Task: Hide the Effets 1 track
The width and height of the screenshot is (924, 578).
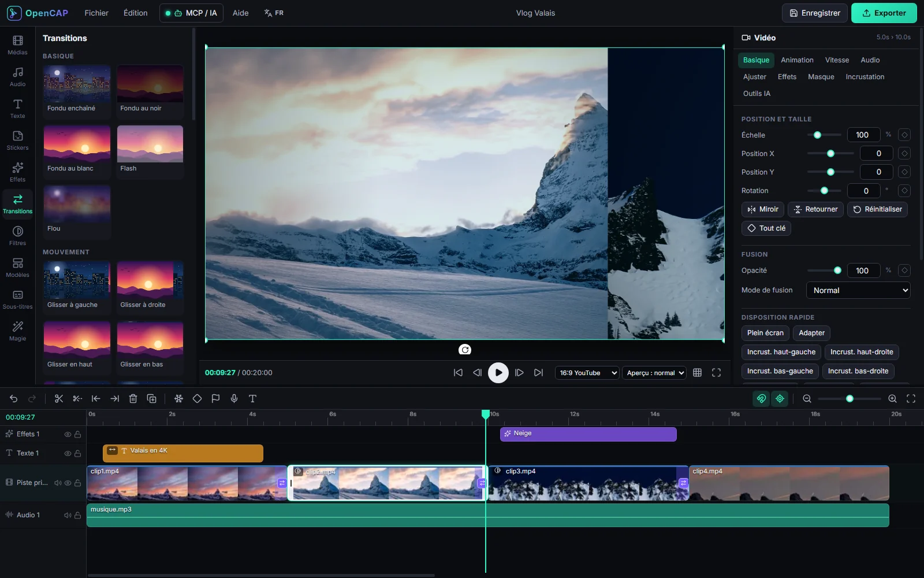Action: [68, 434]
